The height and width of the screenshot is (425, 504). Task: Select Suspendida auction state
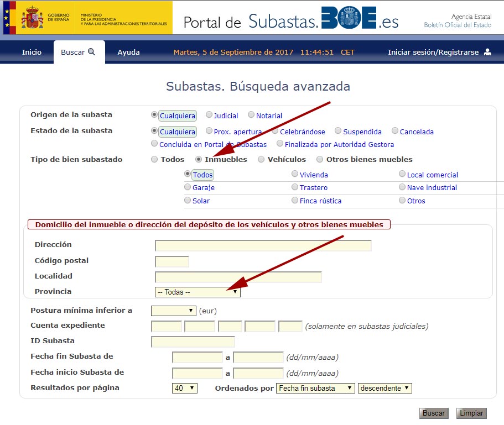click(x=338, y=130)
